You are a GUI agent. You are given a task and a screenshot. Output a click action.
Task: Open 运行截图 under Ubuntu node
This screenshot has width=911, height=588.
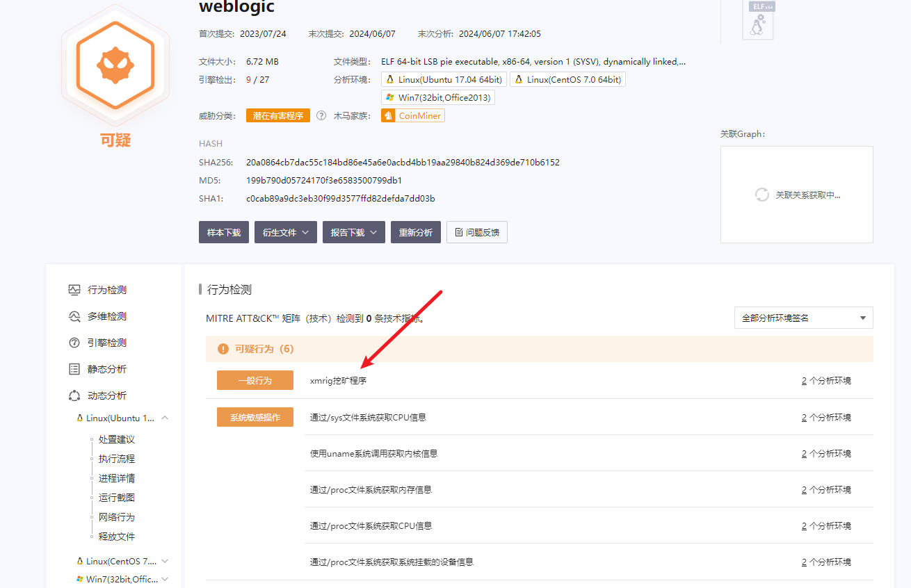117,498
